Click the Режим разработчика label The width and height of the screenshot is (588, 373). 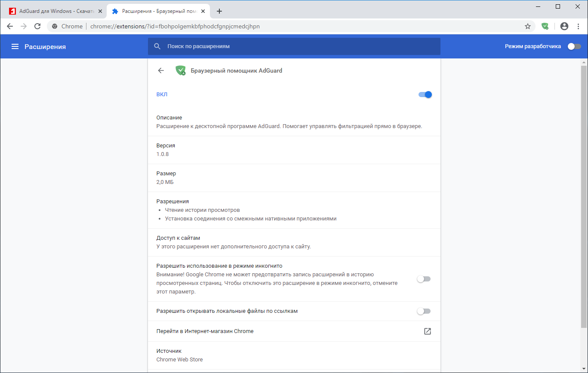[x=533, y=46]
